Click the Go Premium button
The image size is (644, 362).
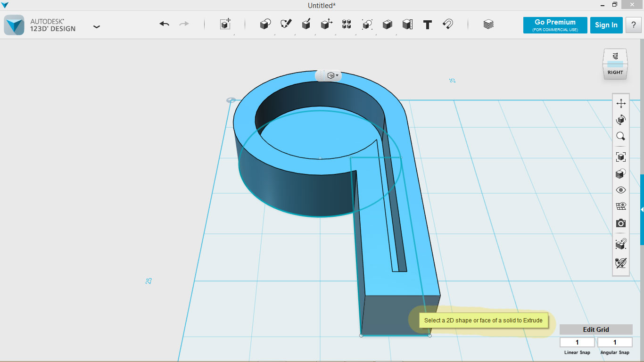555,25
